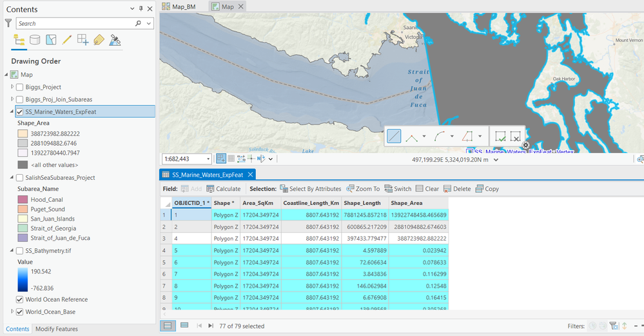Click the Hood_Canal color swatch
644x336 pixels.
click(x=23, y=200)
